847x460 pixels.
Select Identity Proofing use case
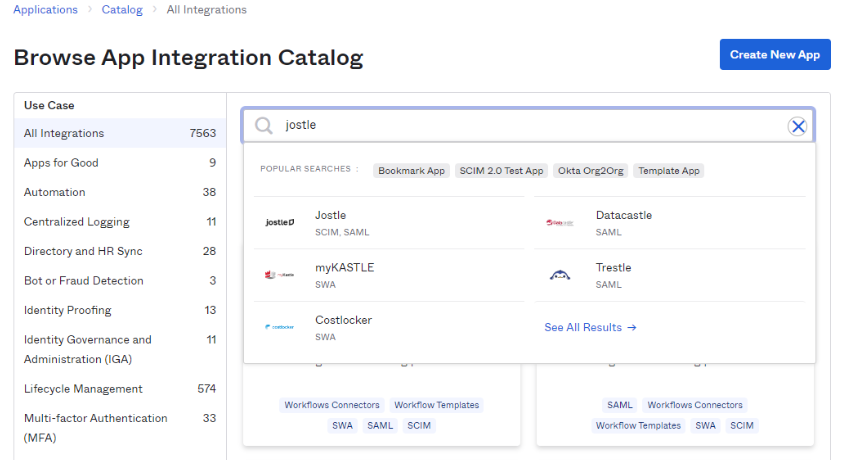click(x=120, y=310)
